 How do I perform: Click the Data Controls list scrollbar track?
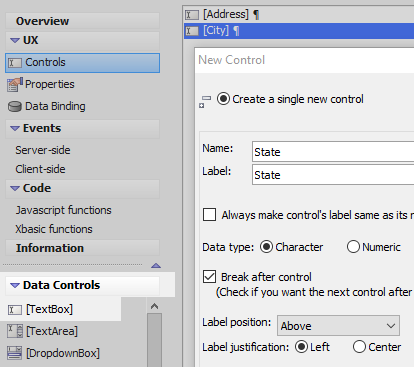point(154,340)
